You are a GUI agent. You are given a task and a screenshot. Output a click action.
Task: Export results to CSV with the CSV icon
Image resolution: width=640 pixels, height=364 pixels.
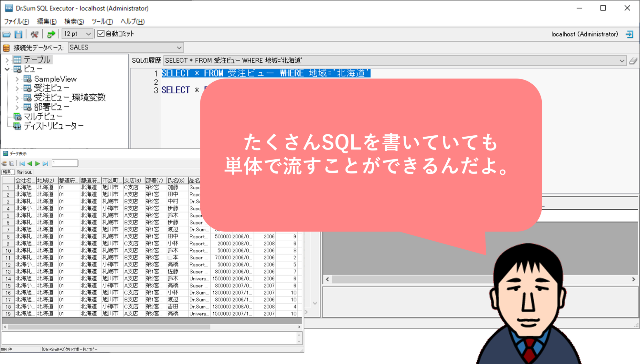[x=4, y=163]
